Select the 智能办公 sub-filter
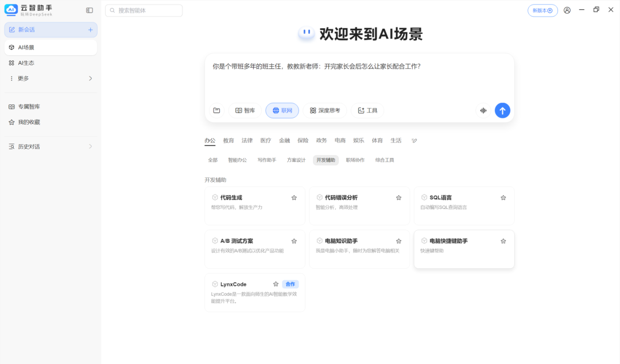The width and height of the screenshot is (620, 364). pos(237,160)
